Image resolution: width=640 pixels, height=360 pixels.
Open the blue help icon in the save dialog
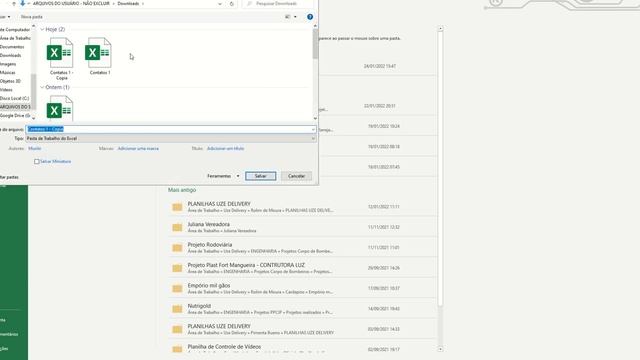[310, 17]
